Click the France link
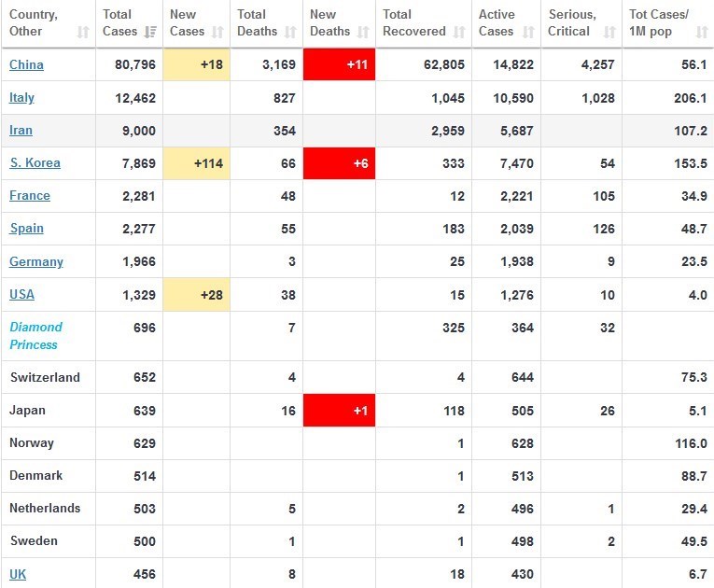714x588 pixels. click(x=30, y=196)
